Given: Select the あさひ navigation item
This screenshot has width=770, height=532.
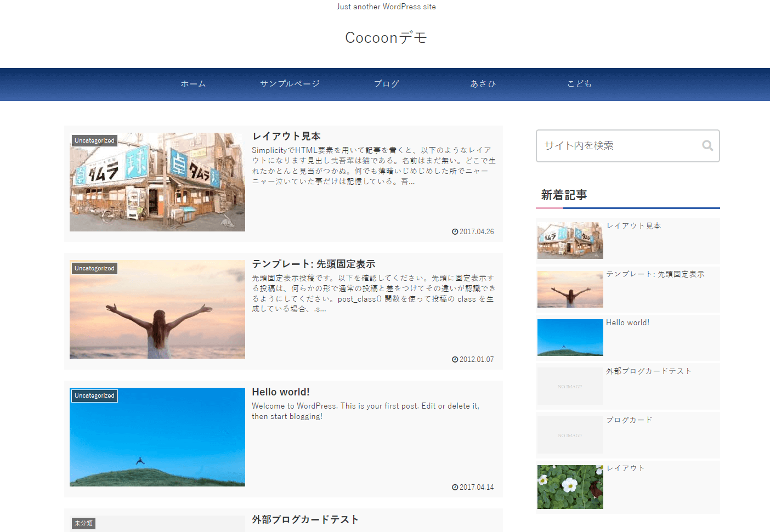Looking at the screenshot, I should 483,84.
